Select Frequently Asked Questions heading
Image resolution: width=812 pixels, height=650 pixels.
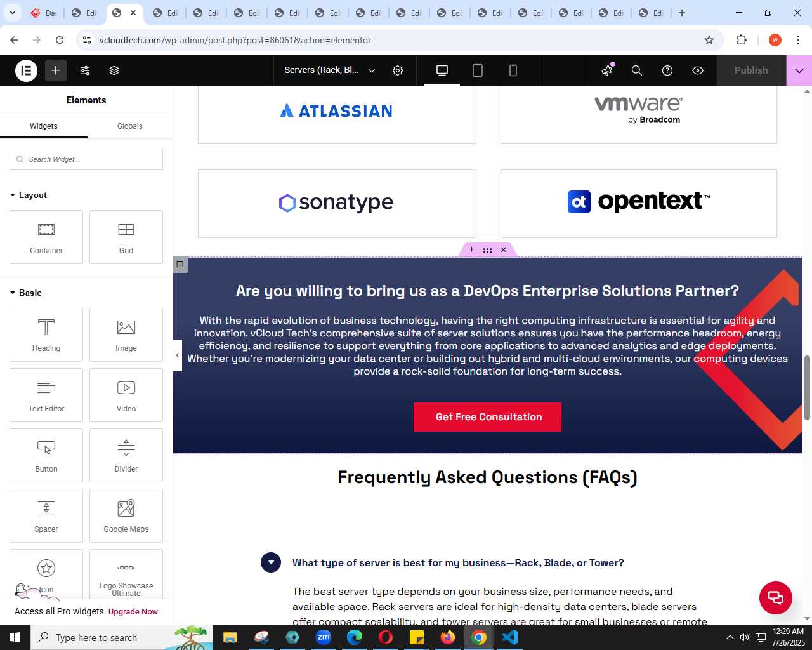pyautogui.click(x=487, y=477)
